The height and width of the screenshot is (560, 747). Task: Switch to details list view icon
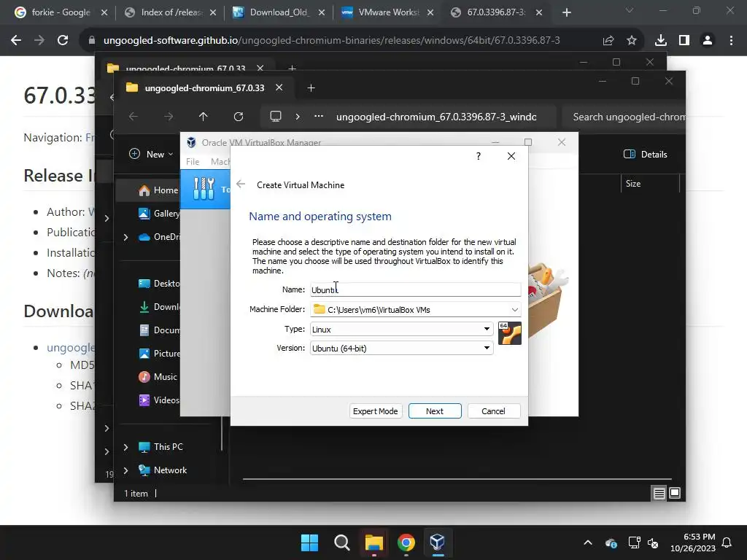pyautogui.click(x=659, y=494)
